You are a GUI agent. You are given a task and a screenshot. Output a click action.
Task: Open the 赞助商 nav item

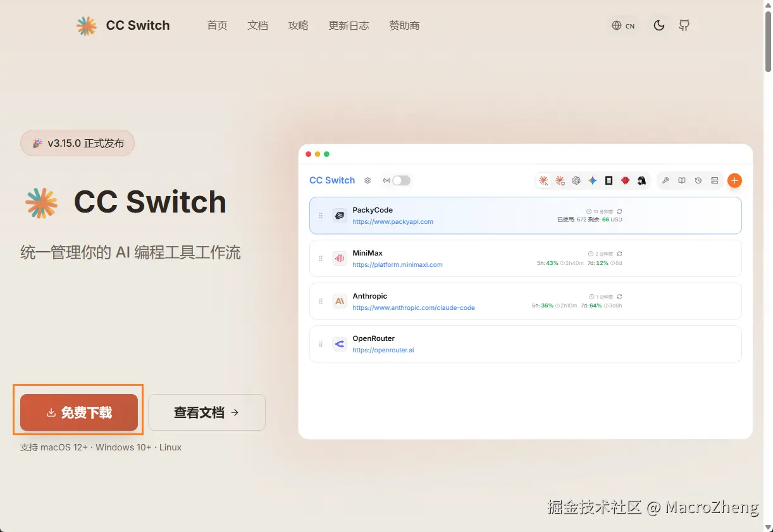tap(404, 25)
